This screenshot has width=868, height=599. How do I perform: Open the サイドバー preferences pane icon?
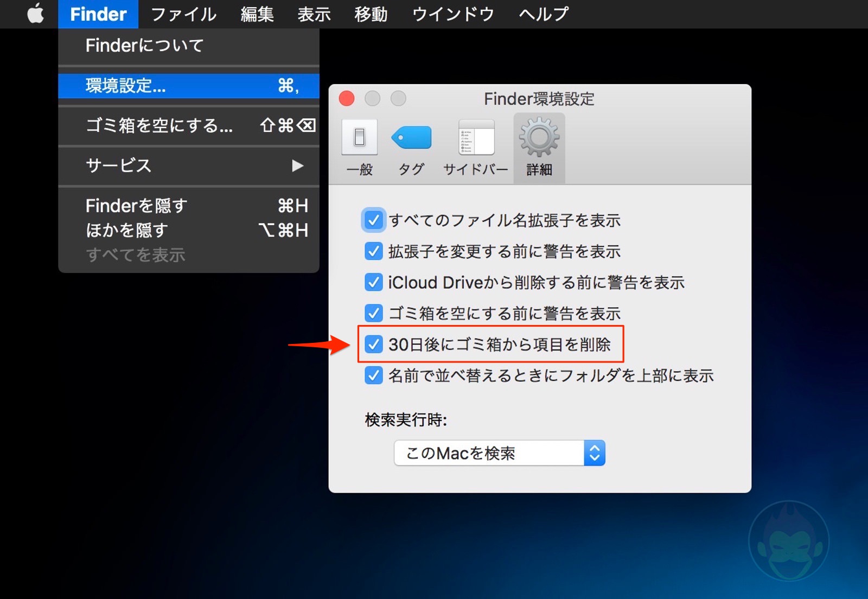point(476,148)
